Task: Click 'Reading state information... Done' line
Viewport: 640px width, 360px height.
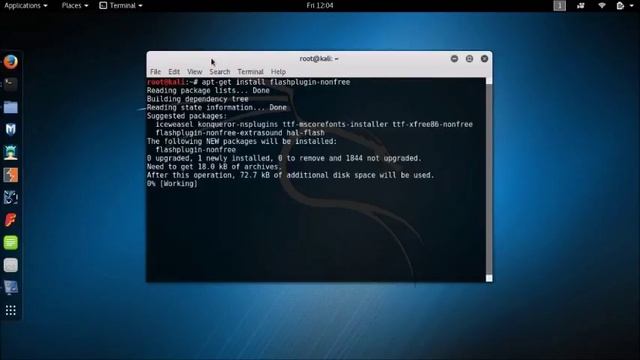Action: [217, 108]
